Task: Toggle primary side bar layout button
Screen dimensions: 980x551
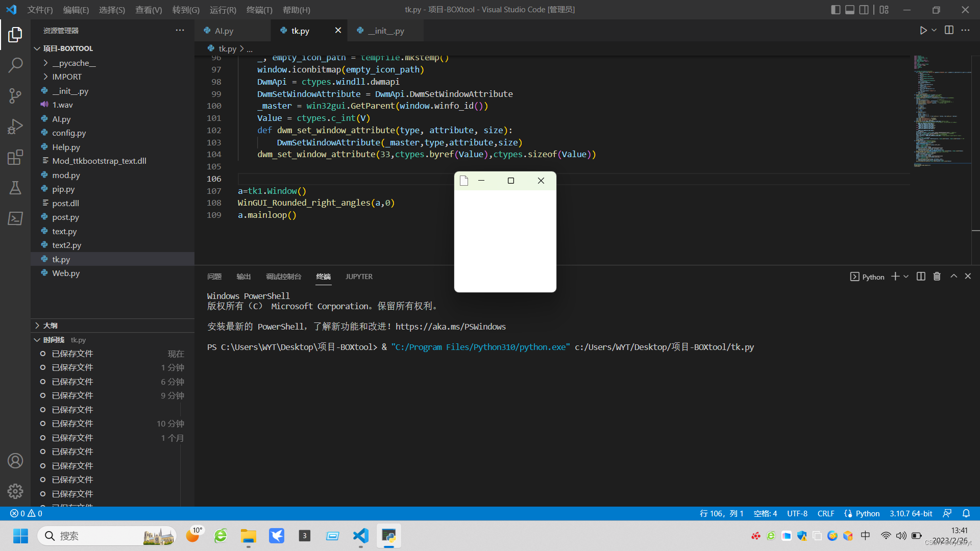Action: [x=836, y=10]
